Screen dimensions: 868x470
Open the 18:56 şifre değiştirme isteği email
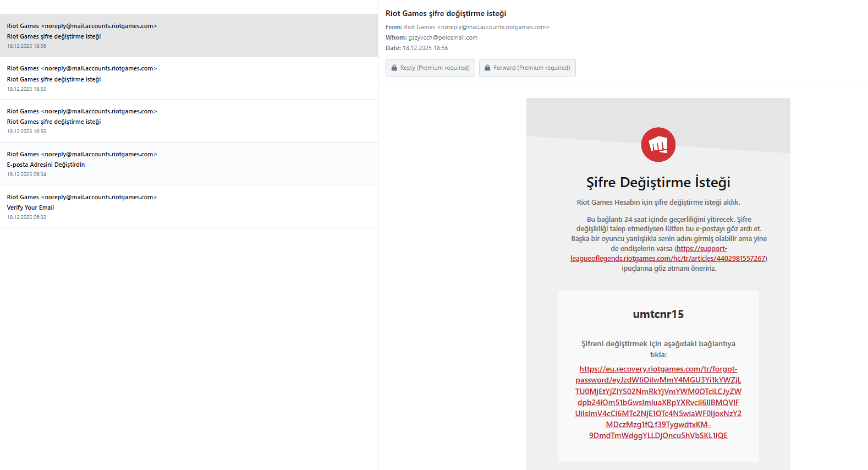click(189, 35)
